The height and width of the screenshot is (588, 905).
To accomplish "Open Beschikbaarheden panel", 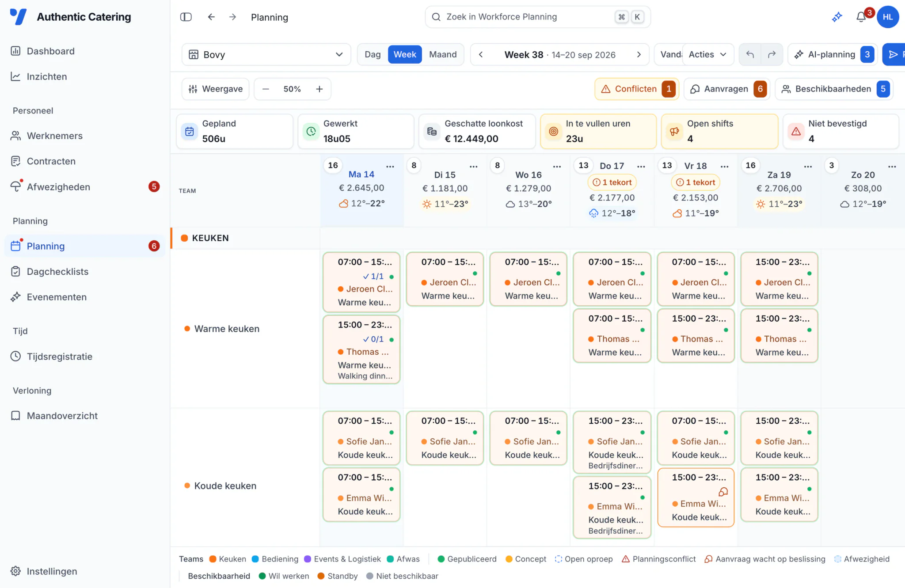I will click(x=834, y=89).
